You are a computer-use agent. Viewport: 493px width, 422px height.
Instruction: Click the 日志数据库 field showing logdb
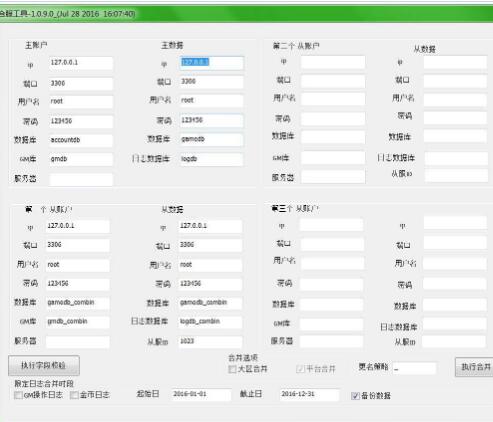click(x=211, y=159)
